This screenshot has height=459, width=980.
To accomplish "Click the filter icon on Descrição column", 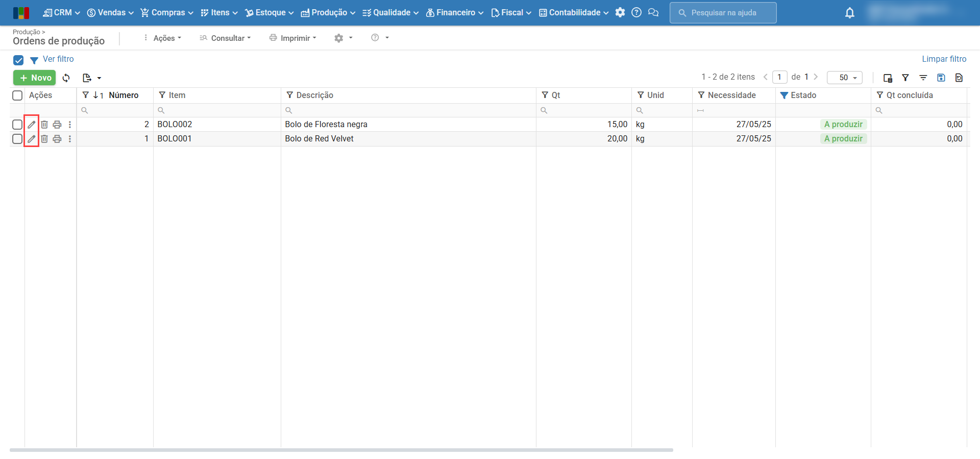I will pyautogui.click(x=290, y=95).
